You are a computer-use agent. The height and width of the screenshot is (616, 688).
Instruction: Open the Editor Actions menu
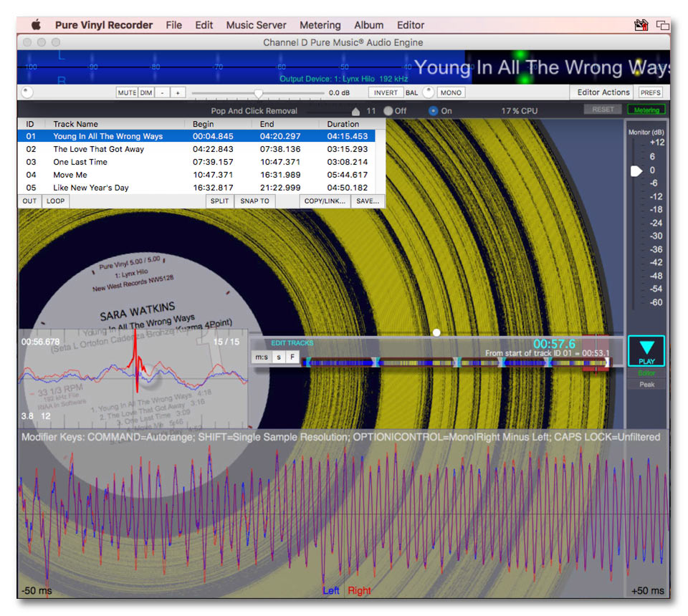click(603, 92)
